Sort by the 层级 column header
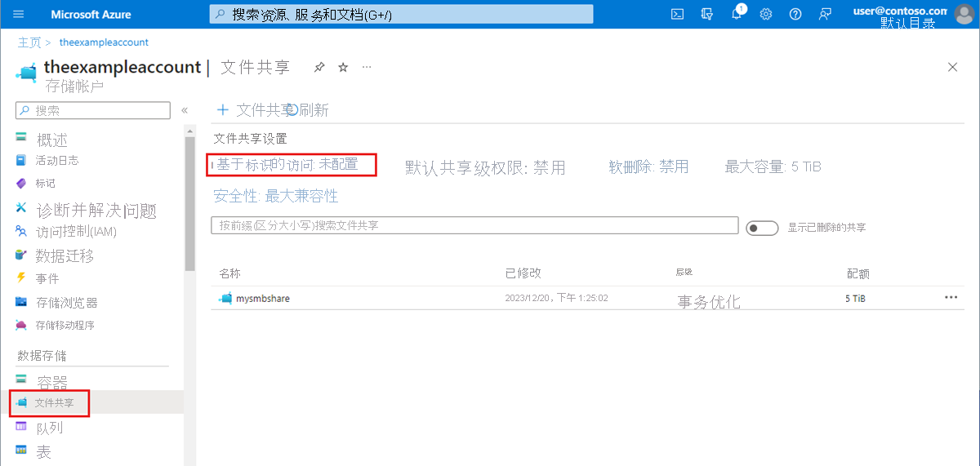The height and width of the screenshot is (466, 980). tap(684, 272)
